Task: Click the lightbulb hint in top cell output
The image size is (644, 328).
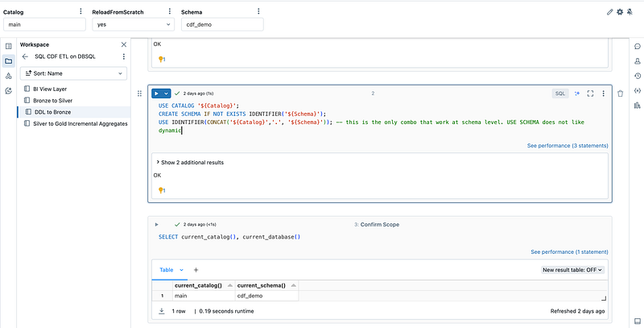Action: 162,59
